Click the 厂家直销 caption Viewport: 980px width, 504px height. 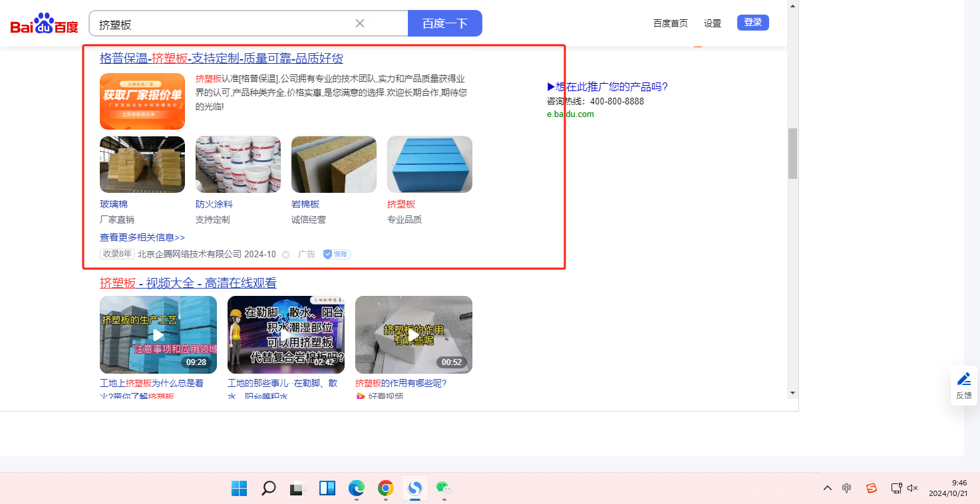(x=117, y=219)
